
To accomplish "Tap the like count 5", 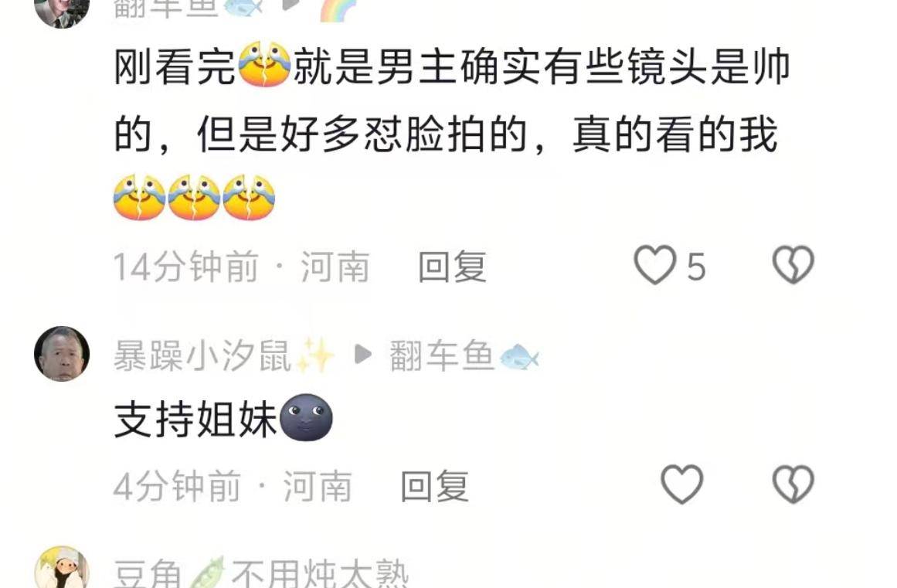I will 695,267.
